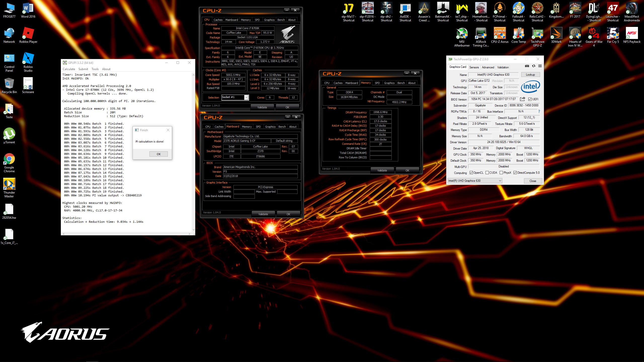Launch Google Chrome desktop icon
Screen dimensions: 644x362
9,163
